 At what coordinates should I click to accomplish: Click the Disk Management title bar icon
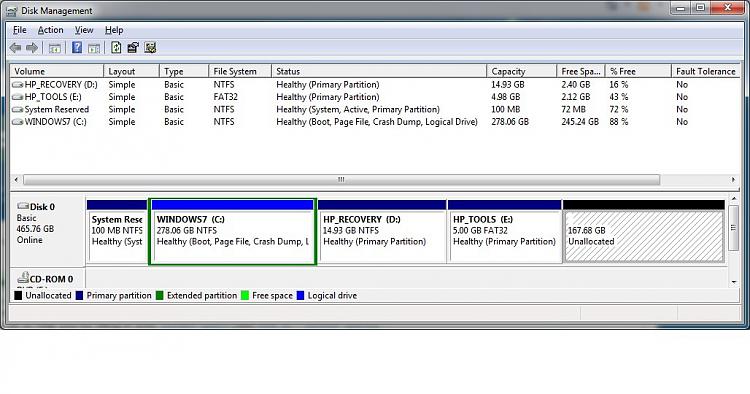coord(11,11)
